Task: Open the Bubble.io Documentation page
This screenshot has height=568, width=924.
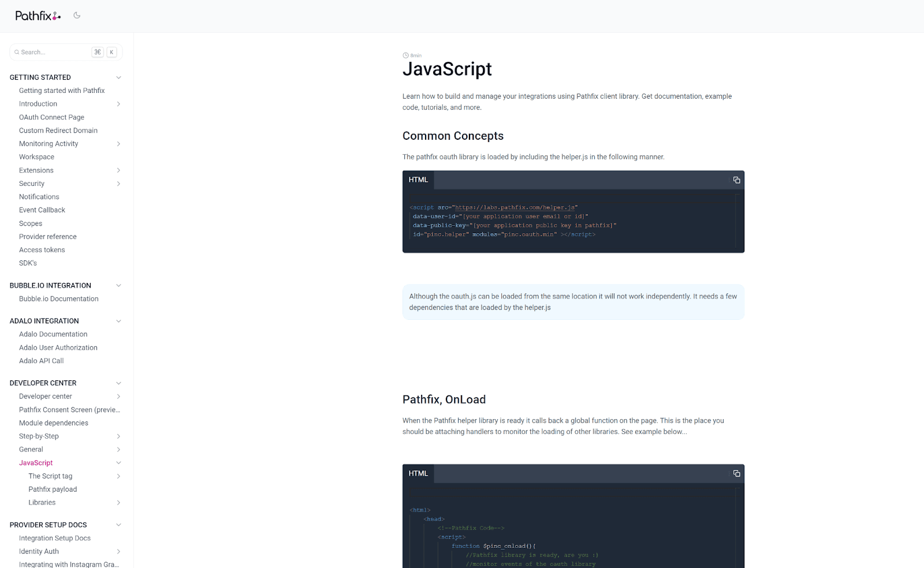Action: coord(58,299)
